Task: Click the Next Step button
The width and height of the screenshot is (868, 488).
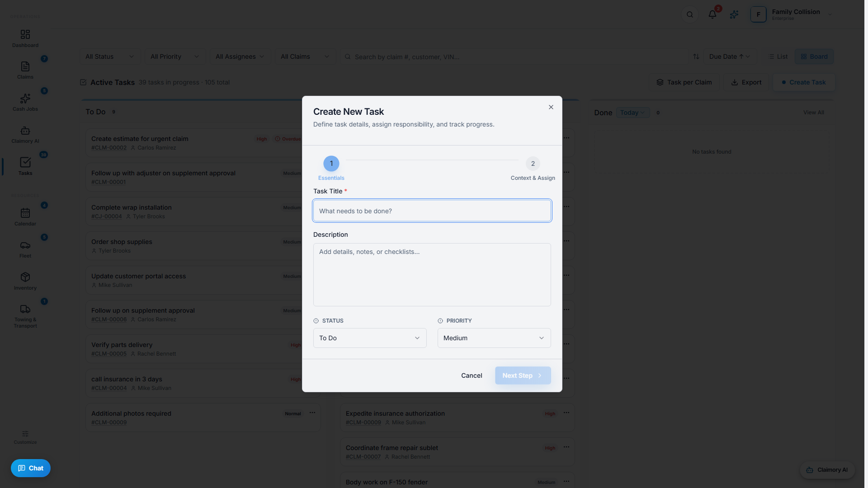Action: [523, 375]
